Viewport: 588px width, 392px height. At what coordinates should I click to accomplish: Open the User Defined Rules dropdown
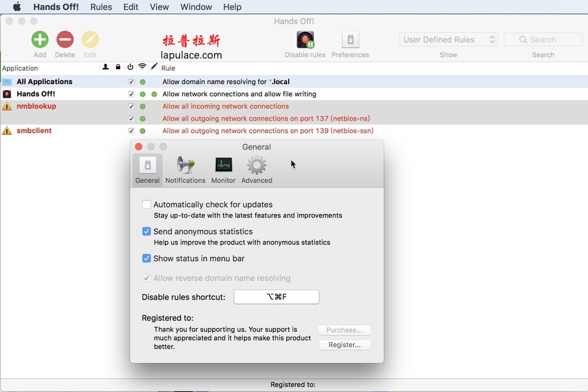pyautogui.click(x=448, y=39)
